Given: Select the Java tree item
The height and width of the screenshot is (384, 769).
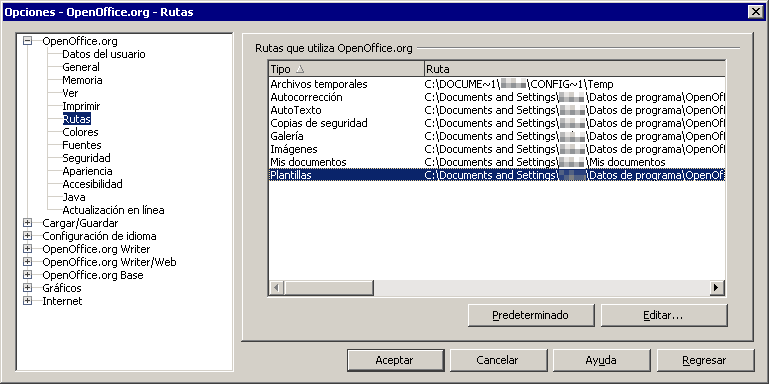Looking at the screenshot, I should (74, 197).
